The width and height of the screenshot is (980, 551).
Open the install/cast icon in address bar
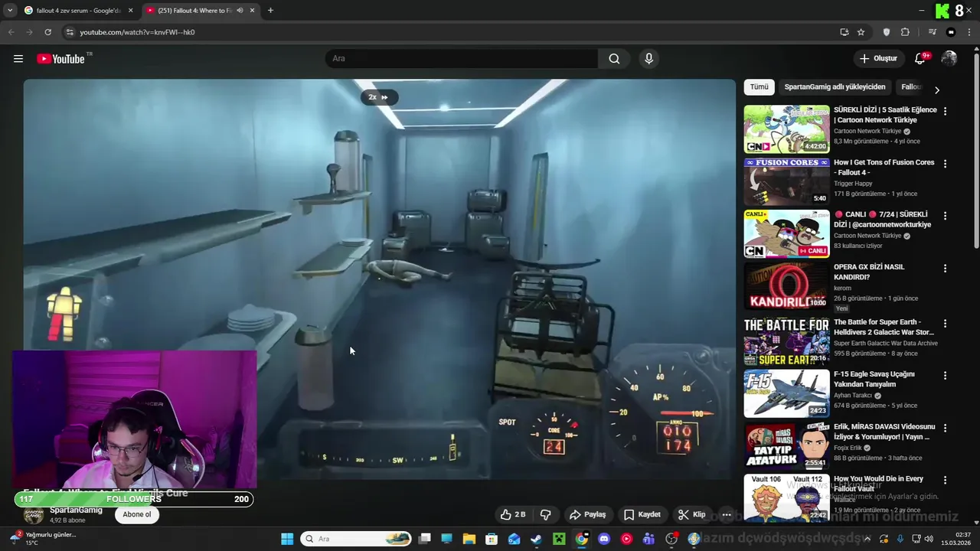click(844, 32)
